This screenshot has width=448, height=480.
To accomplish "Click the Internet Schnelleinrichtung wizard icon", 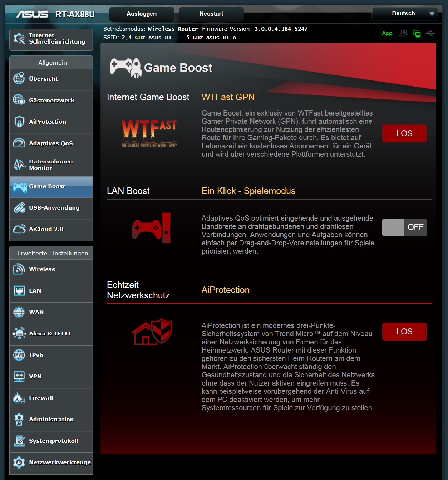I will [x=19, y=39].
